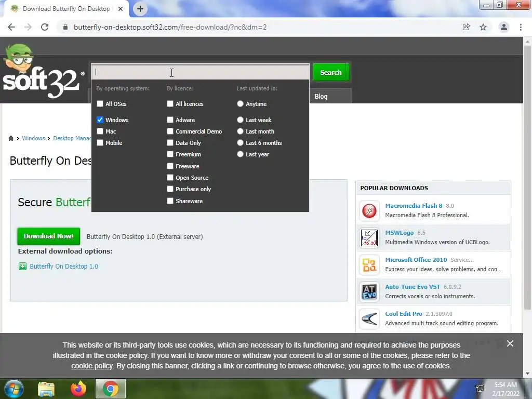Check the Data Only checkbox

[x=170, y=143]
